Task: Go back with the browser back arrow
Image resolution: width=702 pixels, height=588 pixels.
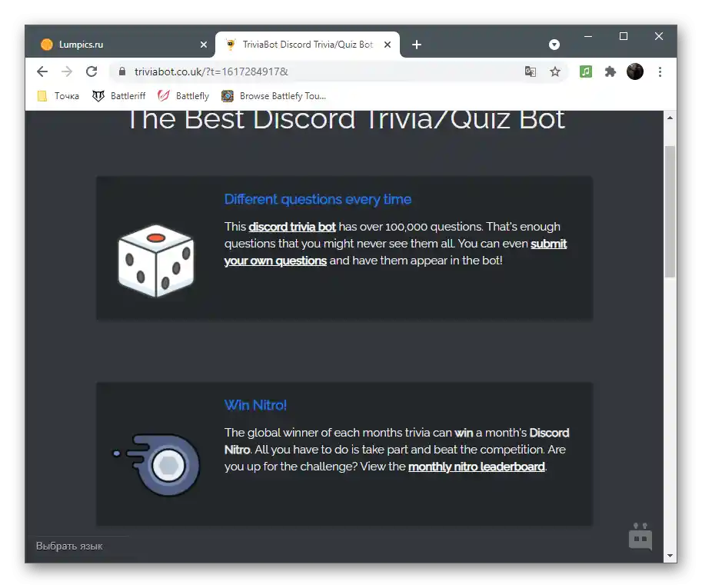Action: (x=42, y=71)
